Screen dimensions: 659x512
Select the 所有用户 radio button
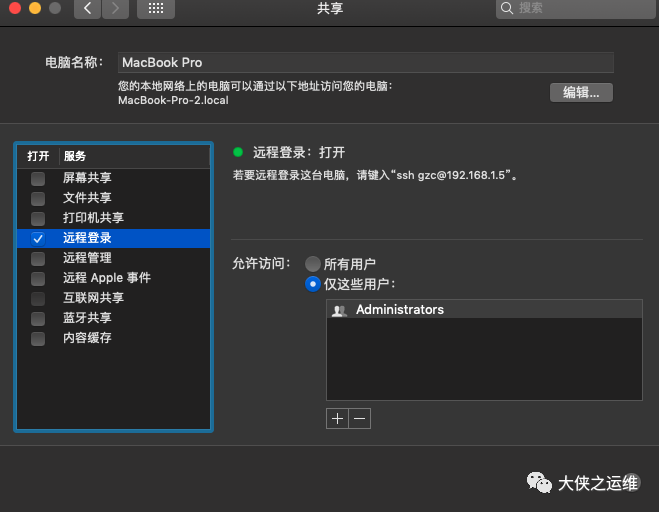(x=313, y=264)
